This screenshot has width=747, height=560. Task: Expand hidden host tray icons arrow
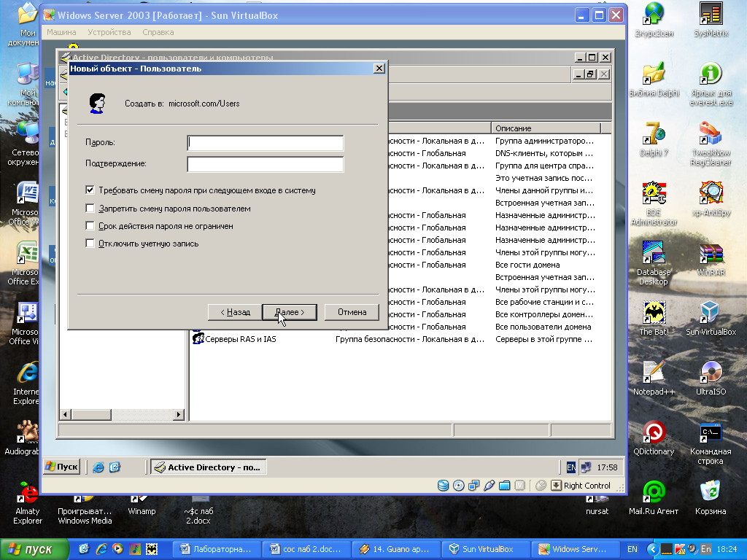point(653,549)
